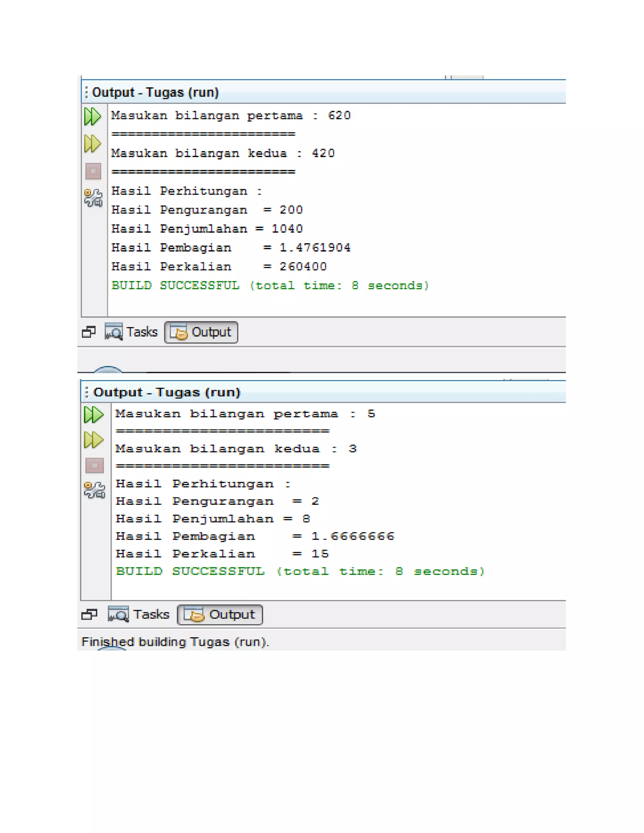Click yellow Re-run with different parameters icon, upper panel
644x833 pixels.
pos(92,144)
